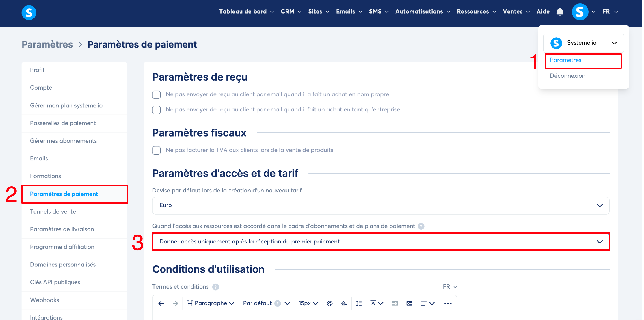Click the background fill bucket icon
644x320 pixels.
click(x=344, y=303)
